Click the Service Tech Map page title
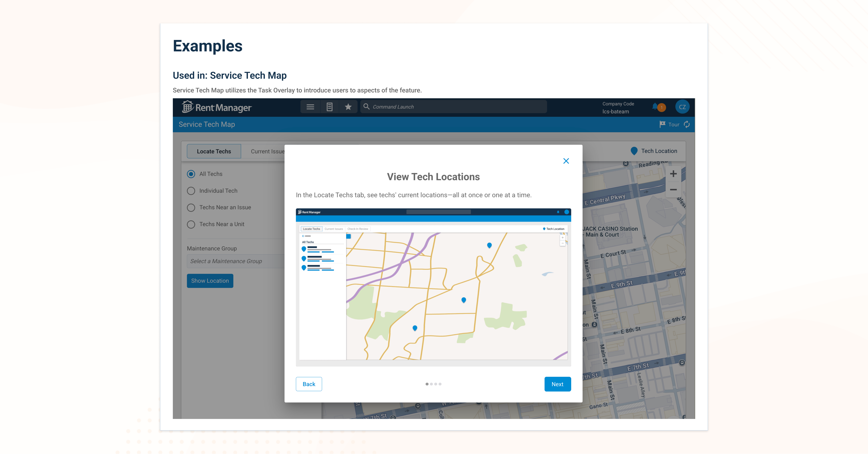This screenshot has height=454, width=868. point(207,124)
